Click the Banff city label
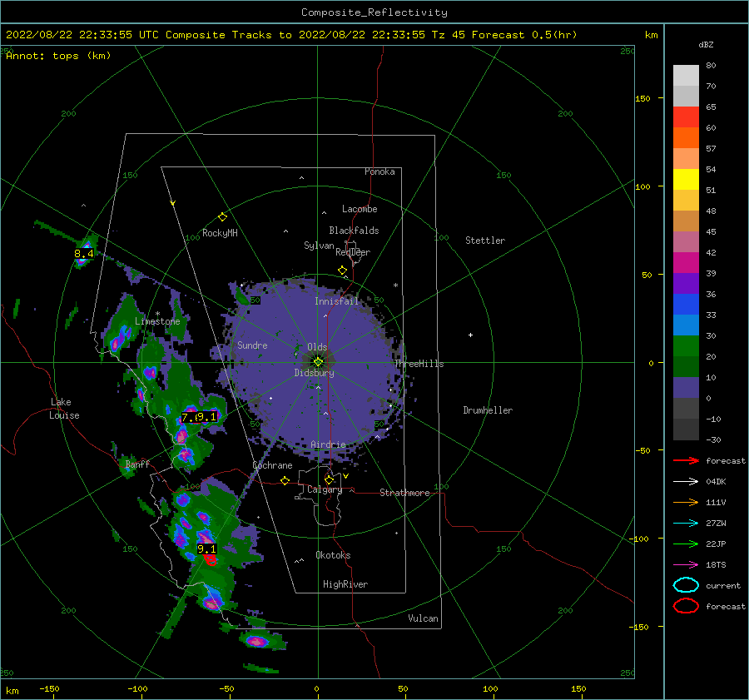749x700 pixels. pos(137,464)
